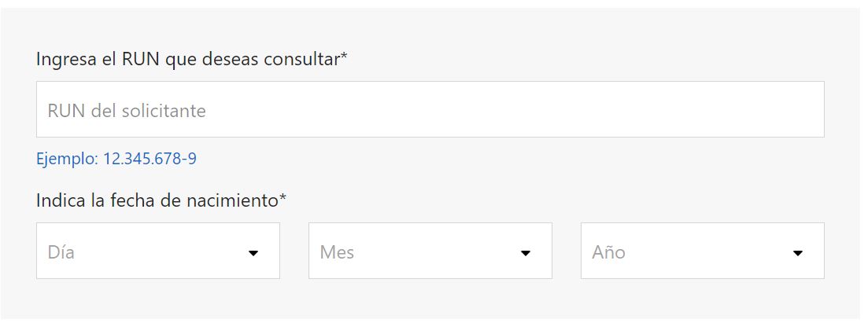Open the Día dropdown
Image resolution: width=868 pixels, height=334 pixels.
point(157,251)
